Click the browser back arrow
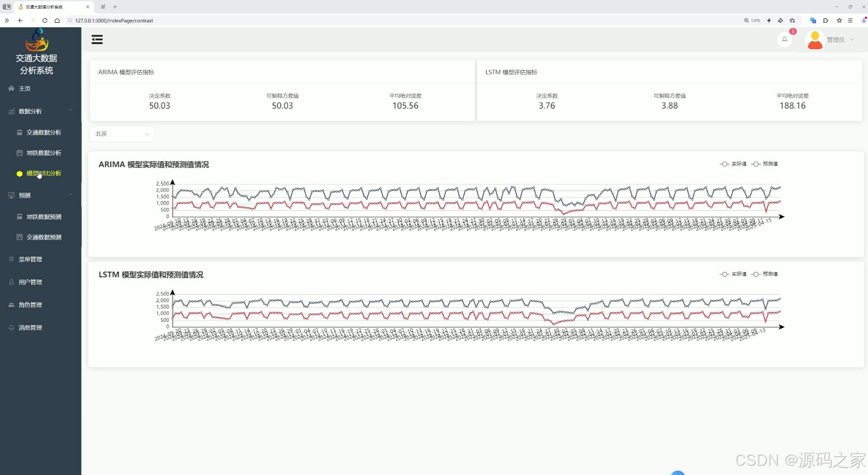 coord(20,20)
